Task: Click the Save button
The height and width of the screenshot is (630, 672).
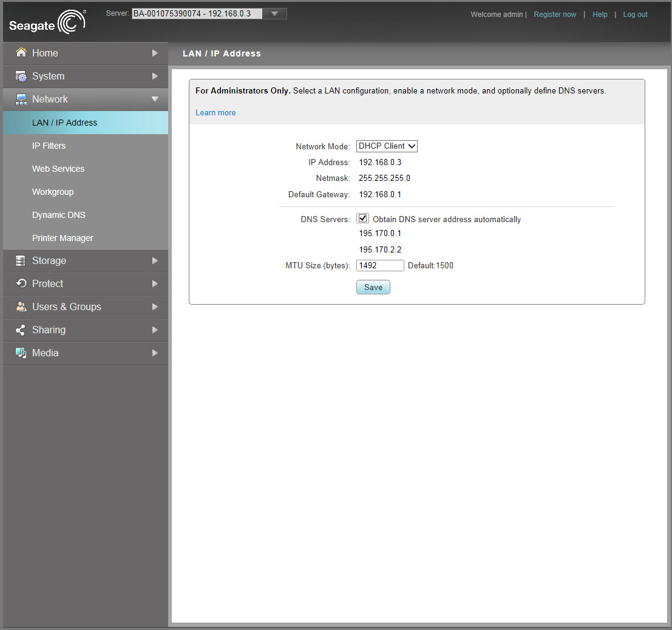Action: tap(373, 287)
